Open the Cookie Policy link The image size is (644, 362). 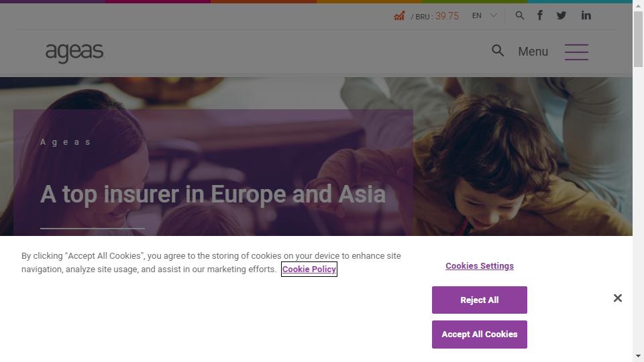309,269
